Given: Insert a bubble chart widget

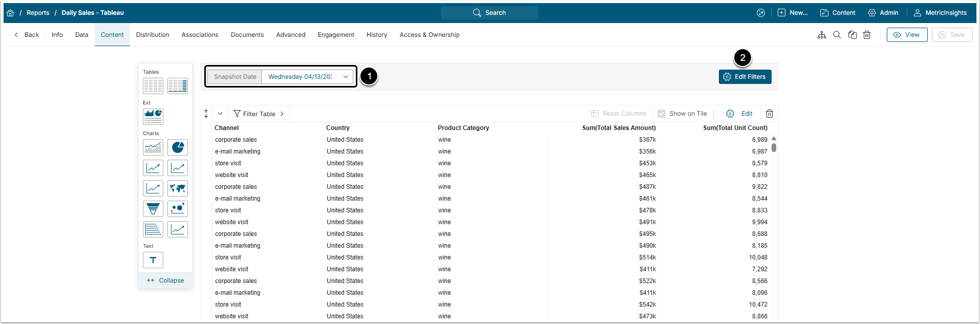Looking at the screenshot, I should click(x=178, y=209).
